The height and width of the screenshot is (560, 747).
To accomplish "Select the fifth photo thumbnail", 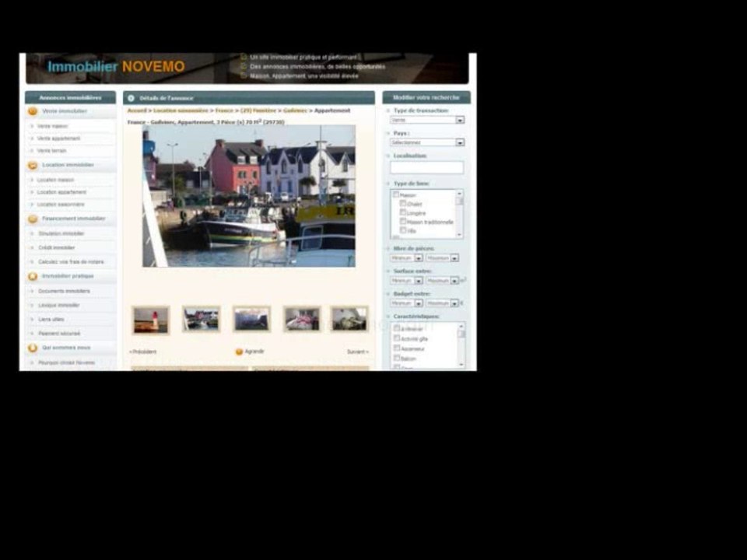I will (349, 319).
